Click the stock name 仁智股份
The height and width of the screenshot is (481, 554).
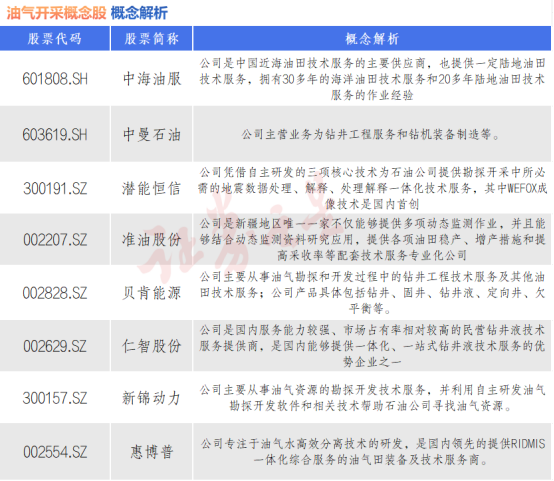152,346
